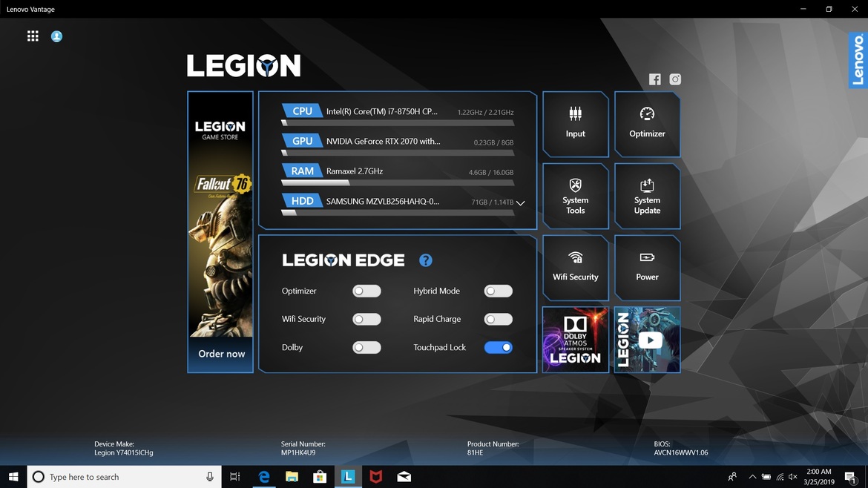Open People icon in system tray

pyautogui.click(x=732, y=476)
